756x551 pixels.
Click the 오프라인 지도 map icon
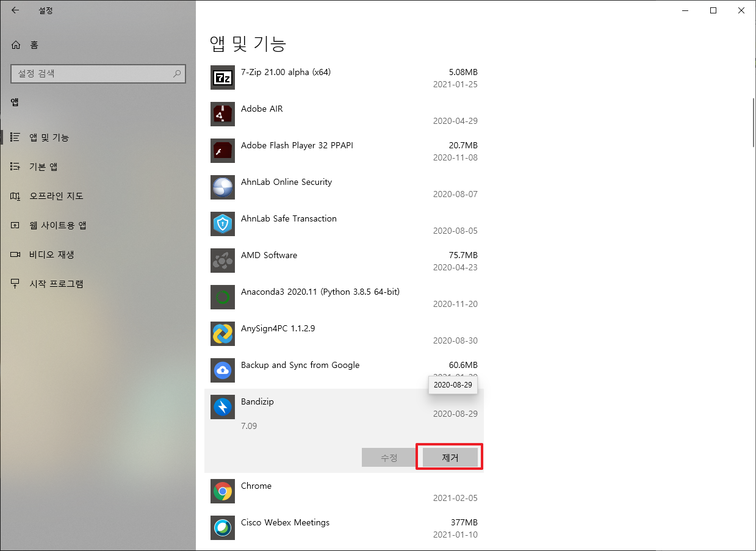tap(16, 196)
